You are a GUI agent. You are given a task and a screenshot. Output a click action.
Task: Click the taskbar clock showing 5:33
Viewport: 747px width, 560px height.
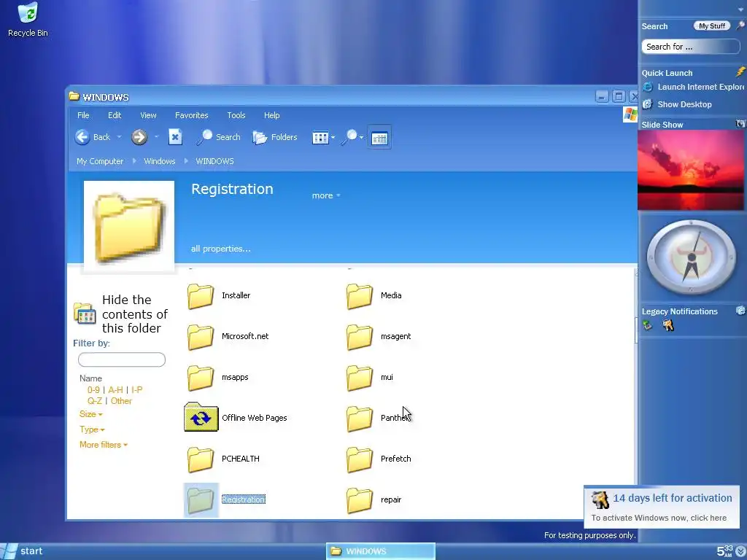point(725,551)
